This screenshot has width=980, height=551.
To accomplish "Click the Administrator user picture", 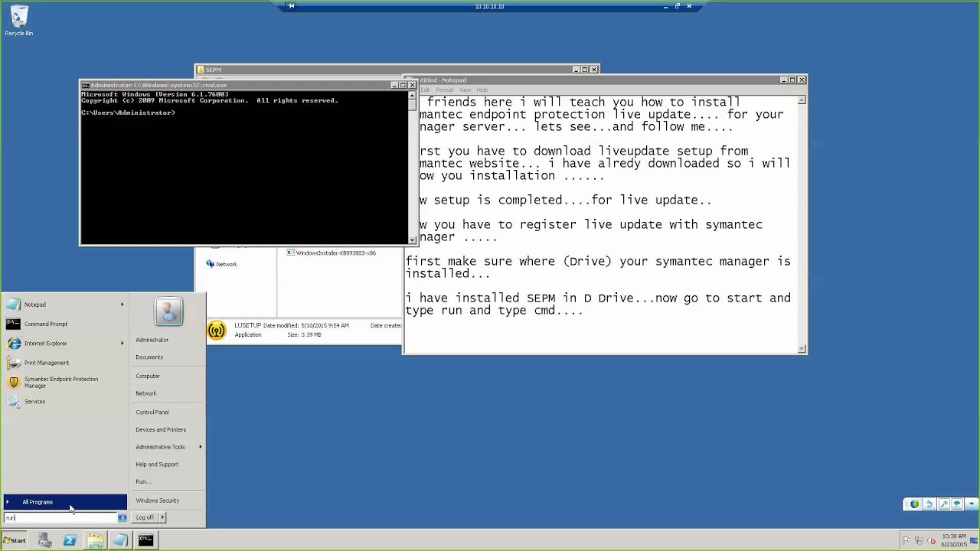I will point(168,311).
